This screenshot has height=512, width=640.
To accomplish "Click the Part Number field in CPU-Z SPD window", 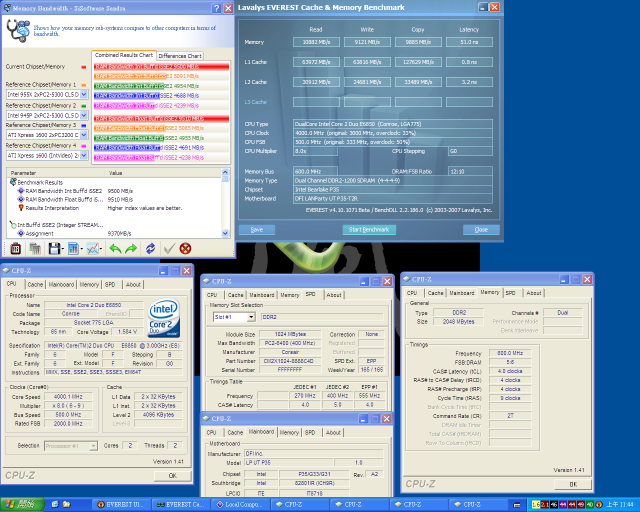I will click(x=290, y=361).
